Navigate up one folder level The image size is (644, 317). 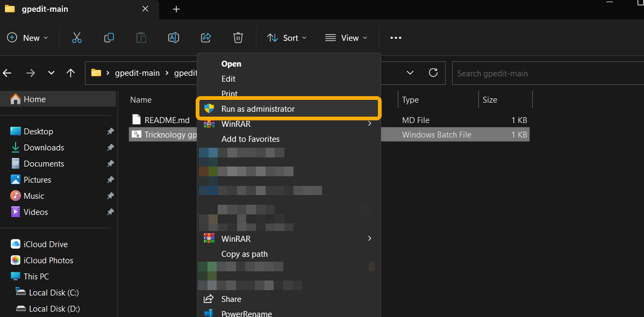70,73
